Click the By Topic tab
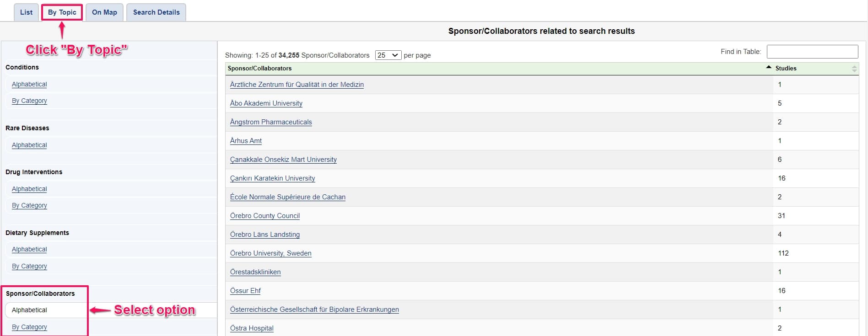Image resolution: width=868 pixels, height=336 pixels. [x=62, y=12]
